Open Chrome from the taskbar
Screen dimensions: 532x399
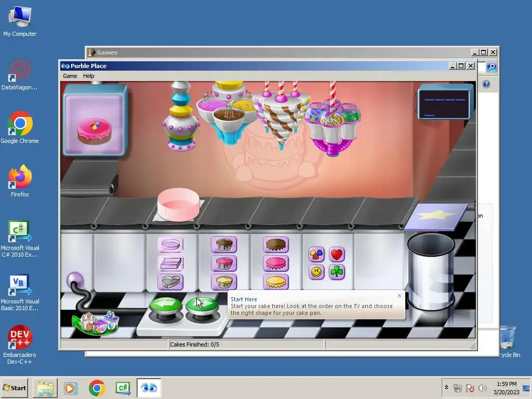click(x=97, y=388)
